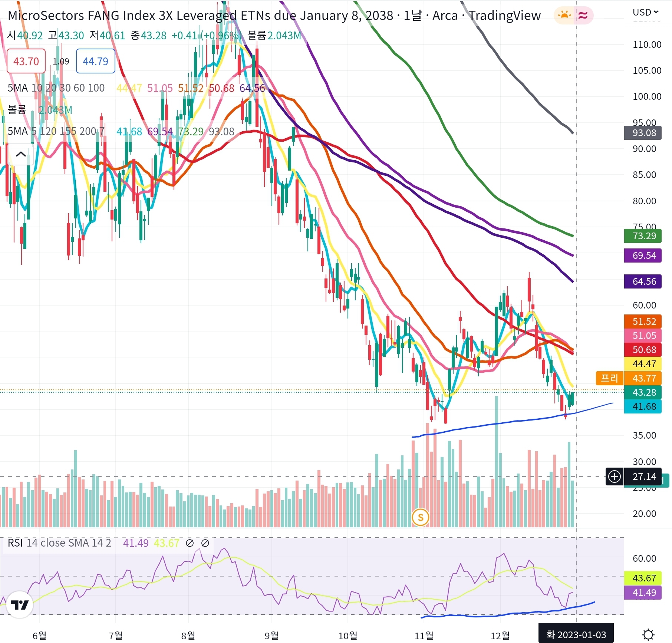The image size is (672, 643).
Task: Click the 51.05 pink price label
Action: (x=643, y=336)
